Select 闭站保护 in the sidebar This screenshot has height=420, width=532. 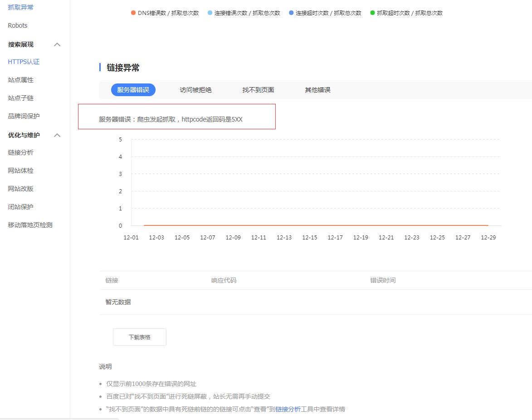[x=20, y=207]
